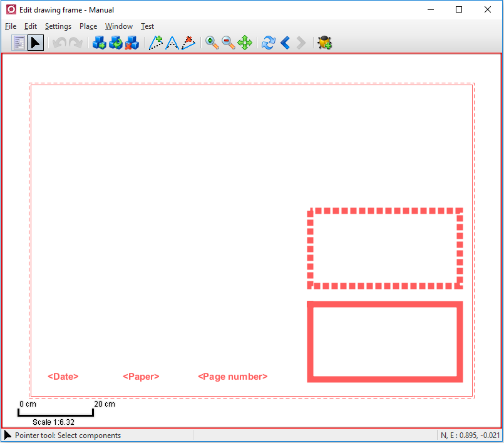
Task: Refresh the view with blue arrows icon
Action: click(x=269, y=43)
